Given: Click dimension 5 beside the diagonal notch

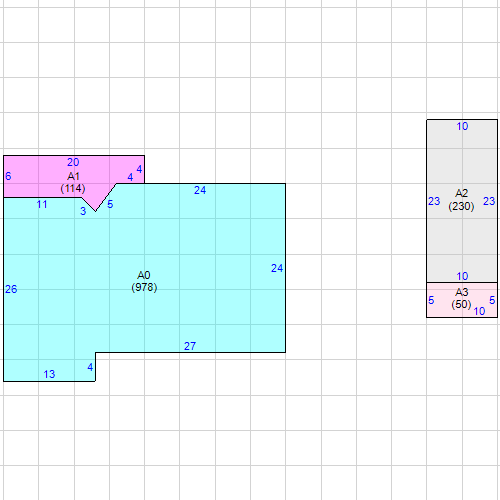Looking at the screenshot, I should [x=110, y=204].
